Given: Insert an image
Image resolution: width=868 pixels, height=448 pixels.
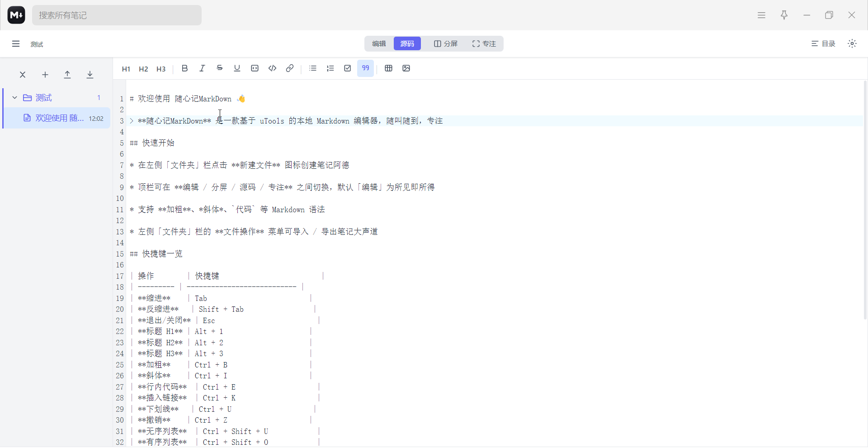Looking at the screenshot, I should (x=406, y=68).
